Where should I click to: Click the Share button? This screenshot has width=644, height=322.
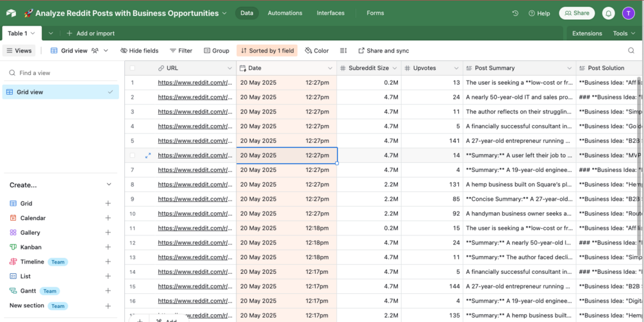(577, 13)
